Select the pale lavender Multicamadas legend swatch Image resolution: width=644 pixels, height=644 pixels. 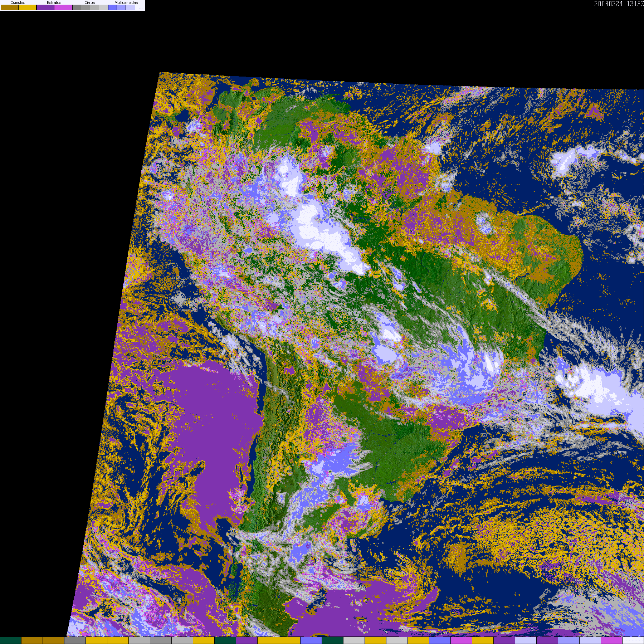[x=130, y=7]
